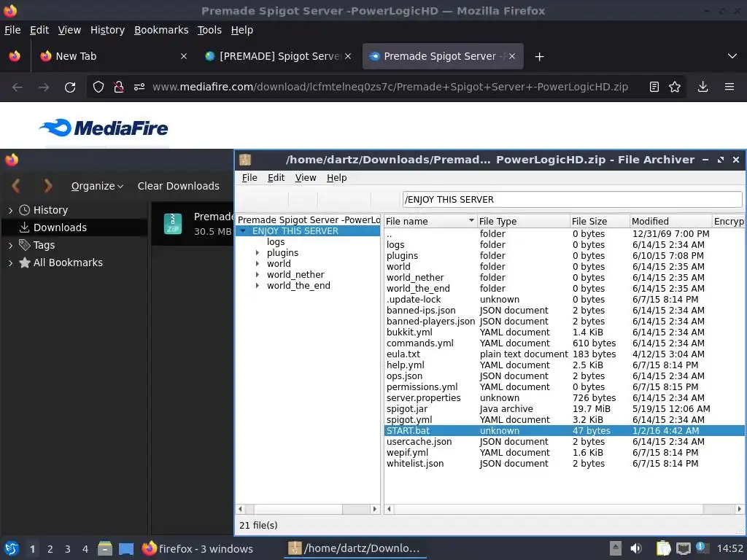Image resolution: width=747 pixels, height=560 pixels.
Task: Open the Firefox downloads toolbar panel
Action: point(703,87)
